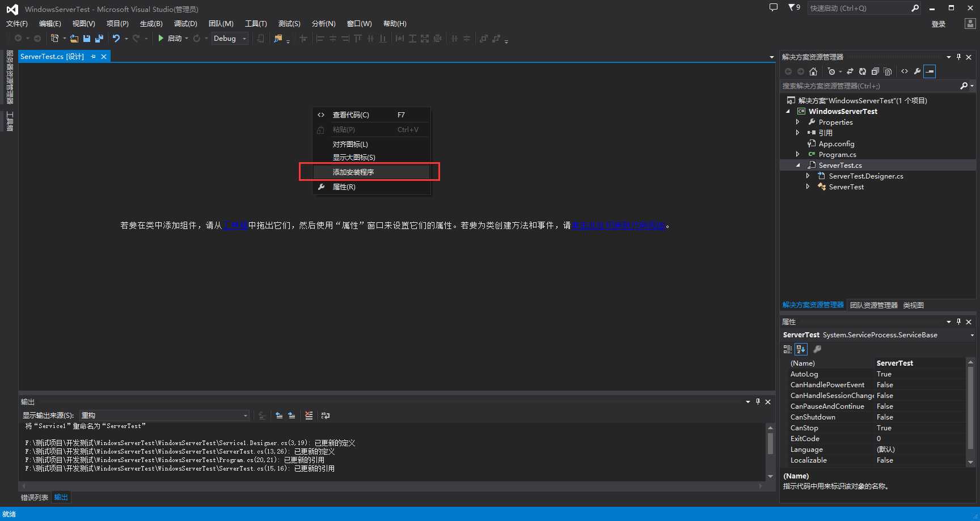Toggle auto-hide pin on Solution Explorer panel

(x=959, y=57)
